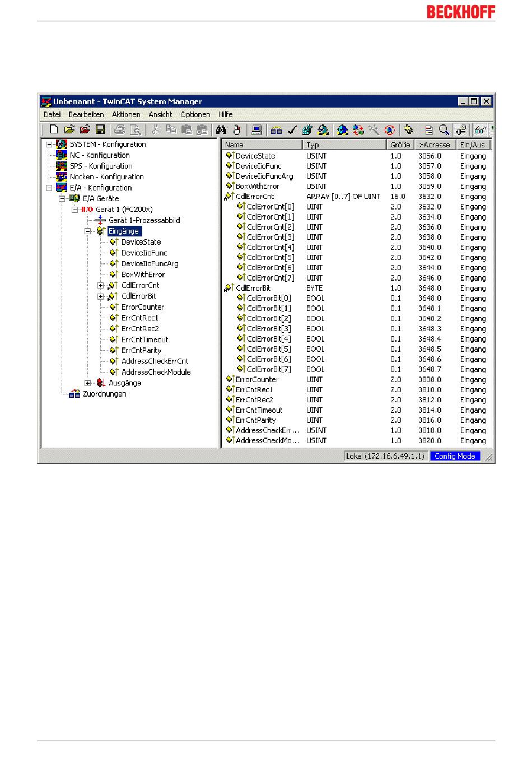Viewport: 532px width, 767px height.
Task: Select Gerät 1-Prozessabbild tree item
Action: point(144,220)
